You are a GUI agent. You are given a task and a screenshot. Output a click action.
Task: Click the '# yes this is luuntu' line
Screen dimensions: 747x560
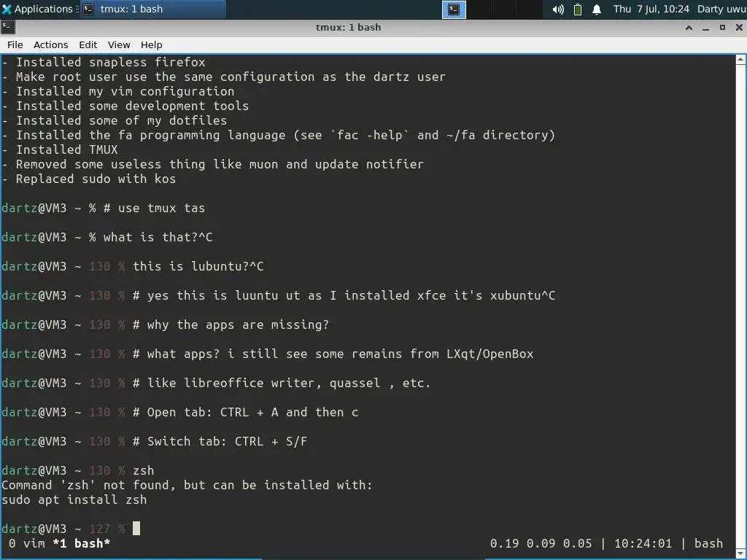click(x=344, y=295)
